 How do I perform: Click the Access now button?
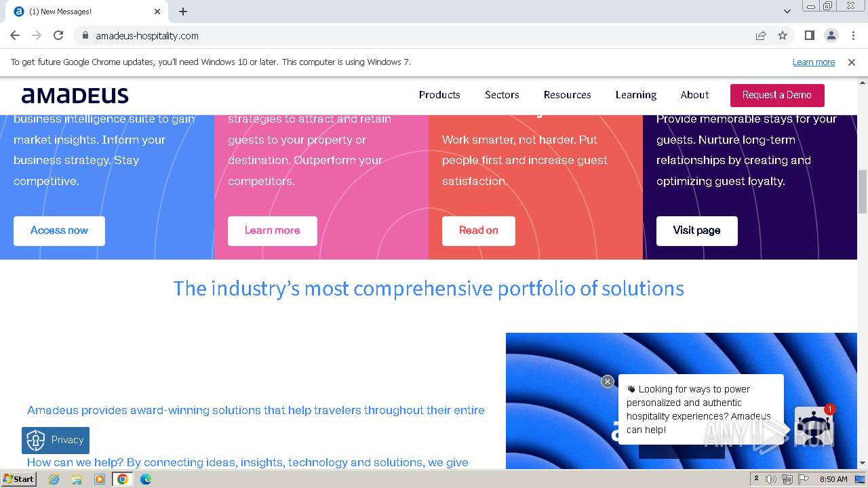tap(59, 230)
